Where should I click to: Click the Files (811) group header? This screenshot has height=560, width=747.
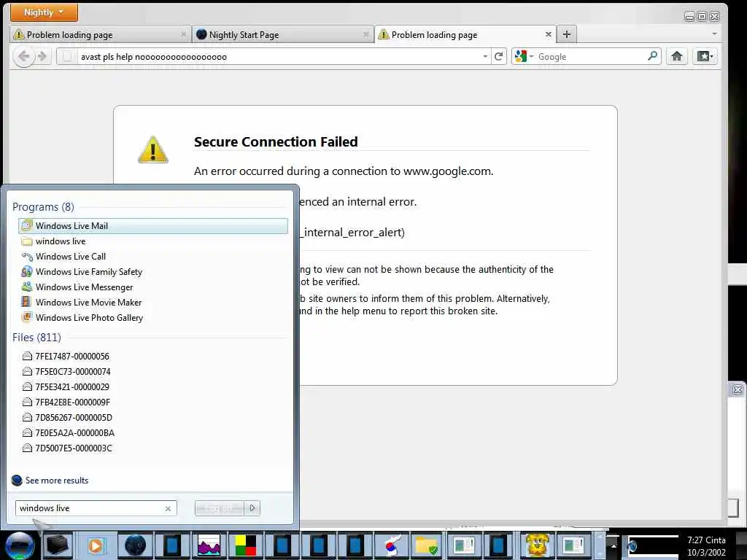click(x=36, y=338)
